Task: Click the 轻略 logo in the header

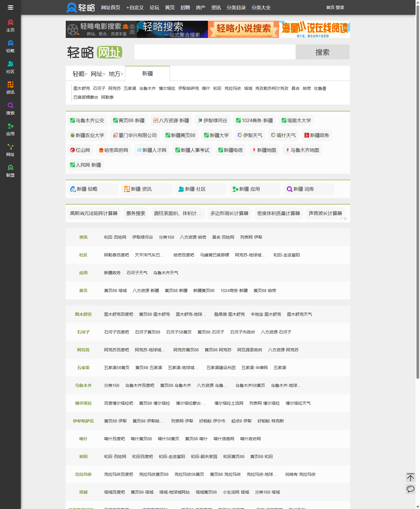Action: pyautogui.click(x=81, y=7)
